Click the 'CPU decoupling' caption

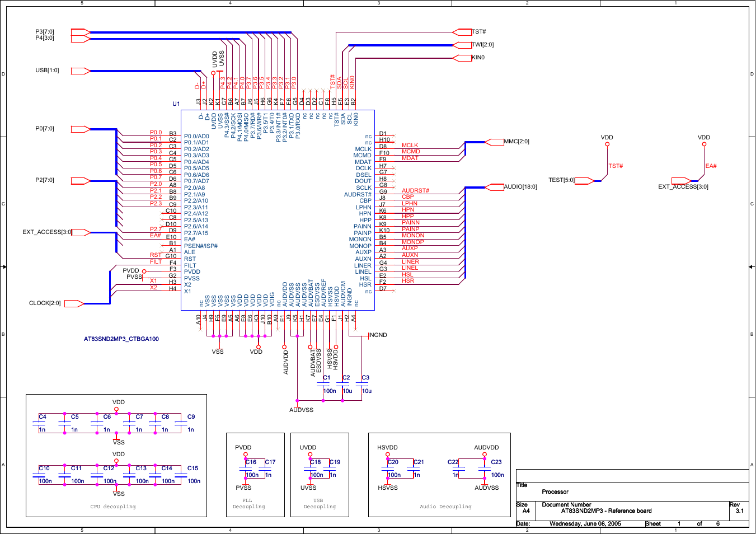[x=113, y=507]
